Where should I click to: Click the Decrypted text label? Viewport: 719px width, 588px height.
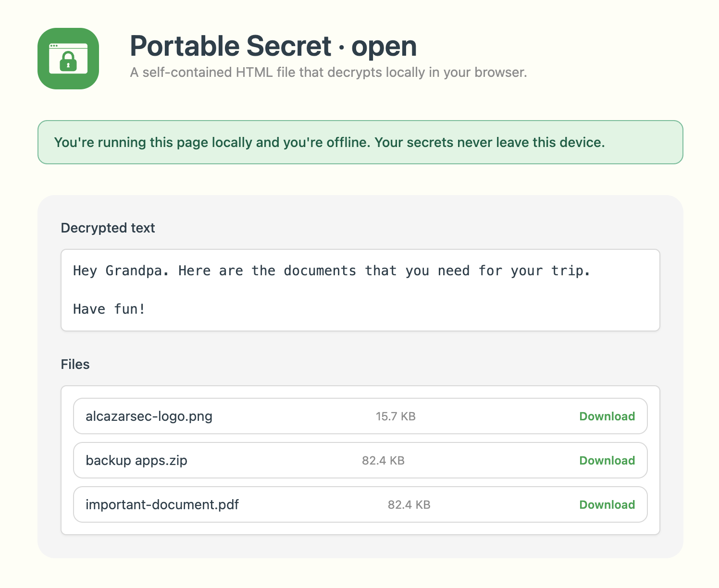(x=107, y=228)
